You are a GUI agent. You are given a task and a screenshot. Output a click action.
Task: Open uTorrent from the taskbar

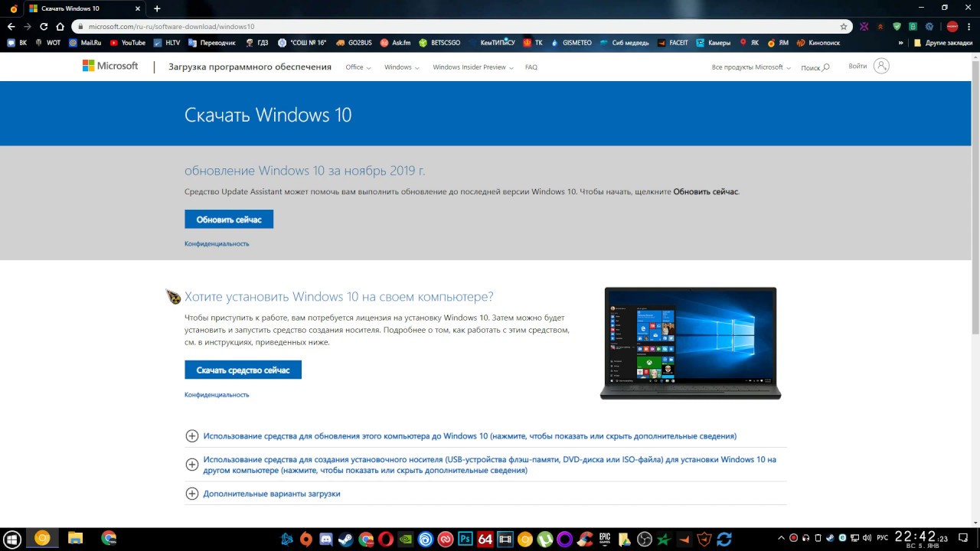coord(545,539)
